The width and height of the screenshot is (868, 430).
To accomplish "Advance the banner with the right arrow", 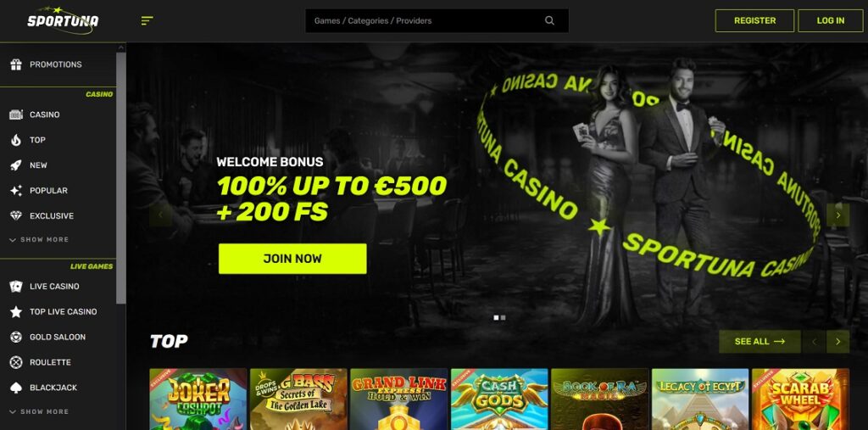I will (838, 215).
